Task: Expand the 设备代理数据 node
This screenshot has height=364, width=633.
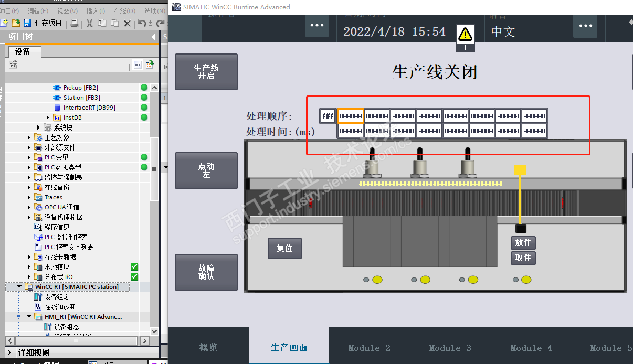Action: click(29, 217)
